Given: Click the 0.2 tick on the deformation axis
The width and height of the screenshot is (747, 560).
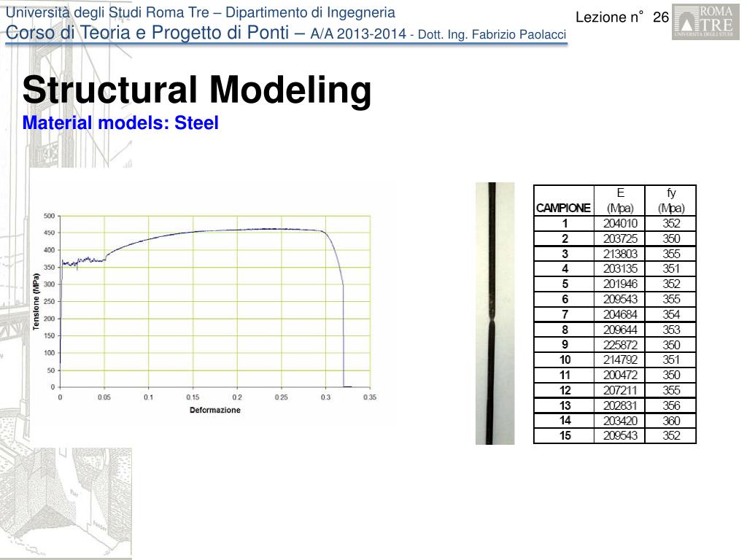Looking at the screenshot, I should (237, 397).
